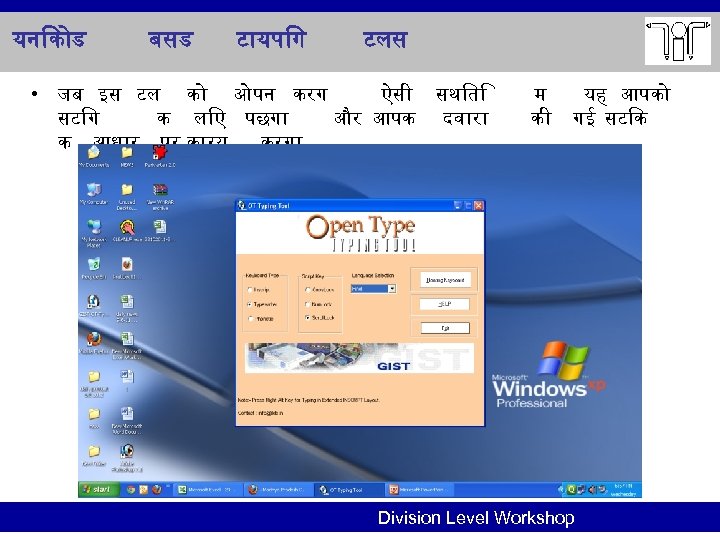
Task: Switch to the Microsoft PowerPoint taskbar item
Action: (x=419, y=490)
